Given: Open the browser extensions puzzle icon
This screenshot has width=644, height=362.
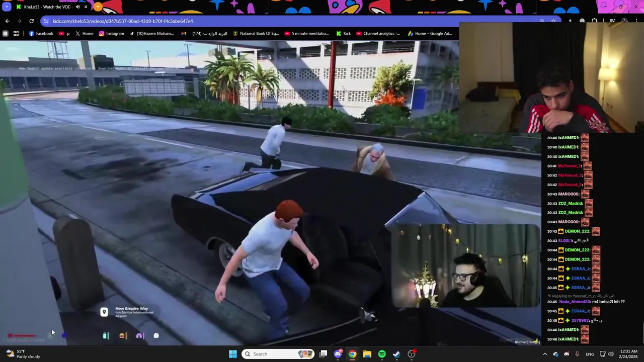Looking at the screenshot, I should [595, 21].
